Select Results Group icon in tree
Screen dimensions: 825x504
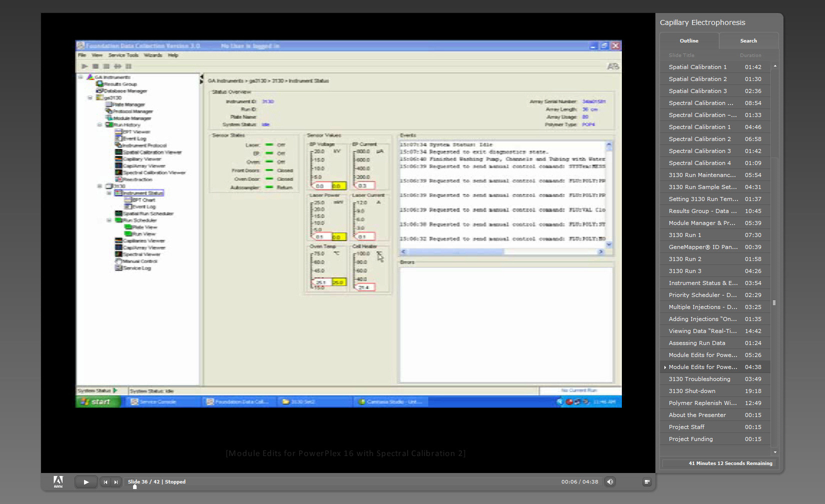[x=100, y=84]
